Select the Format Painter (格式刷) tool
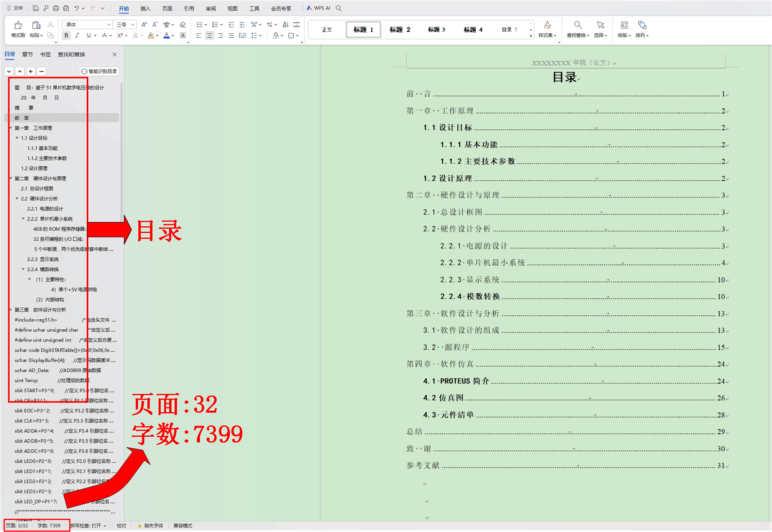Viewport: 772px width, 532px height. point(18,29)
